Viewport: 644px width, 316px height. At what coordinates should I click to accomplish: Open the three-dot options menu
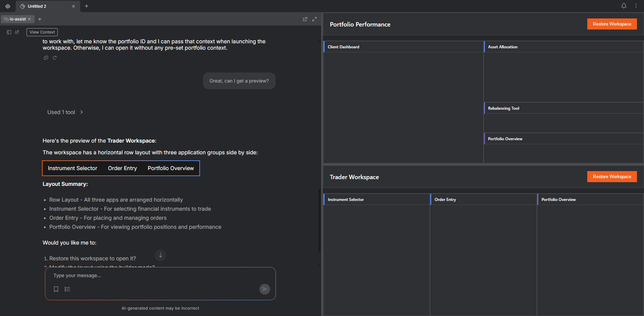click(x=636, y=6)
